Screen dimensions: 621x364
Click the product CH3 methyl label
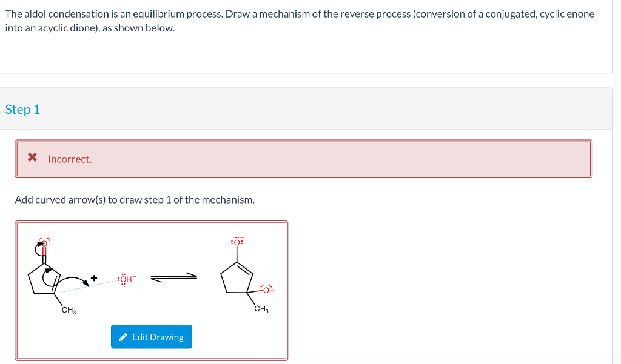(x=261, y=309)
